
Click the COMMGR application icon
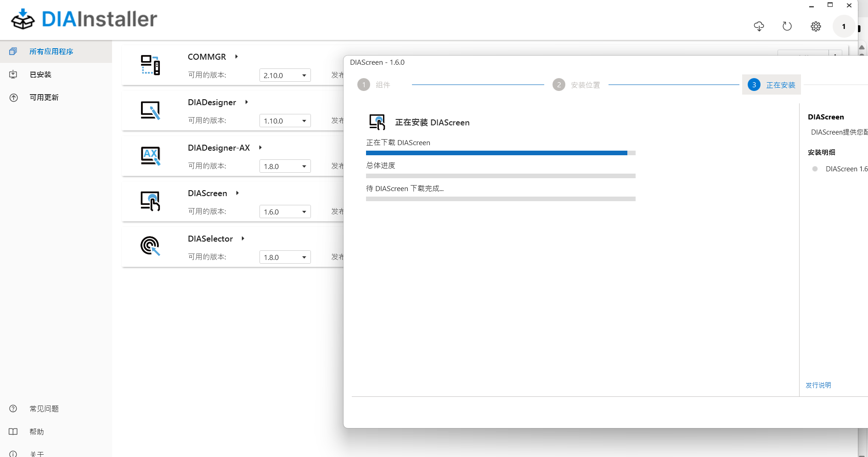(150, 65)
